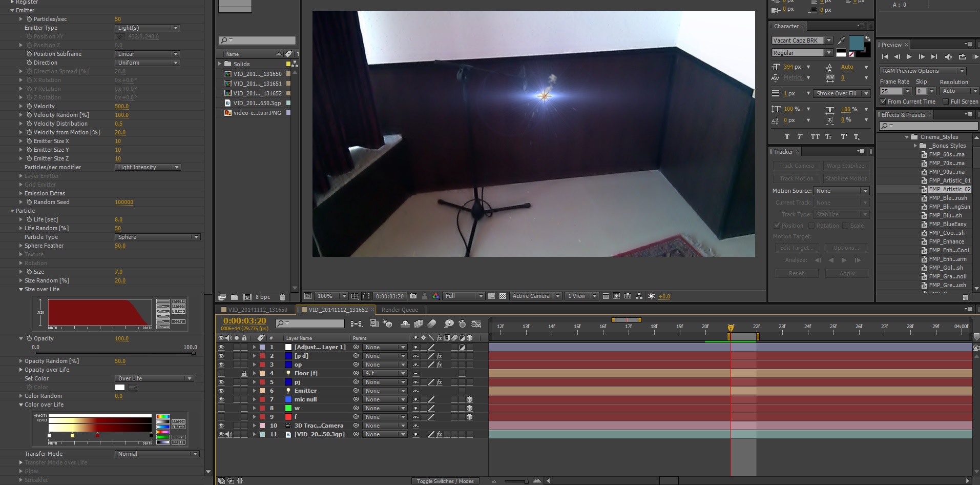Create new composition in Project panel
The width and height of the screenshot is (980, 485).
click(x=247, y=297)
